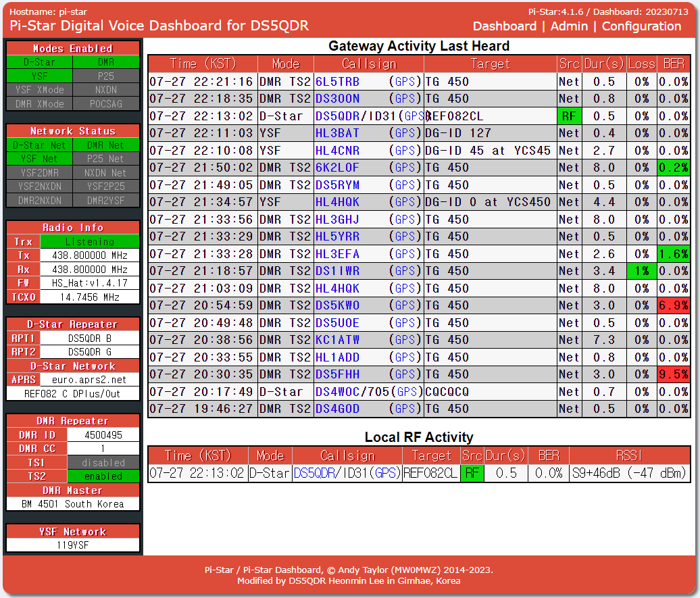
Task: Open DS5FHH callsign link
Action: click(338, 374)
